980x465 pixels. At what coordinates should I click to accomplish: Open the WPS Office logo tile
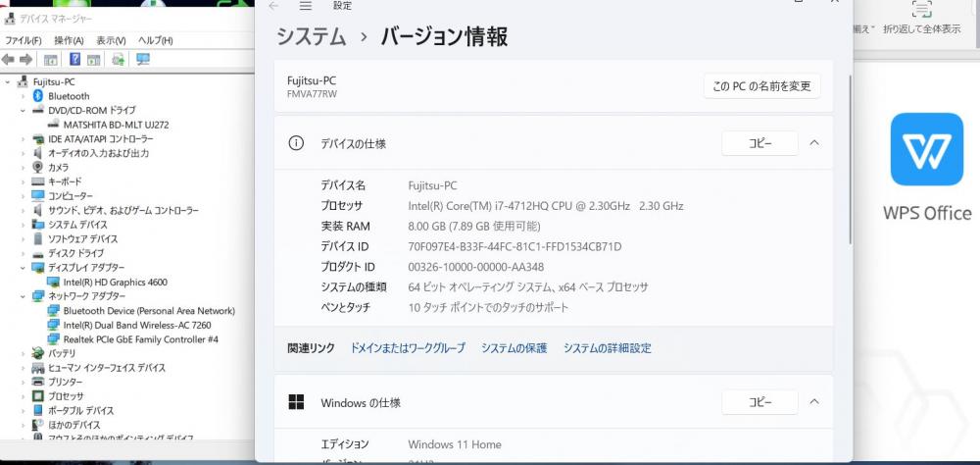point(927,149)
